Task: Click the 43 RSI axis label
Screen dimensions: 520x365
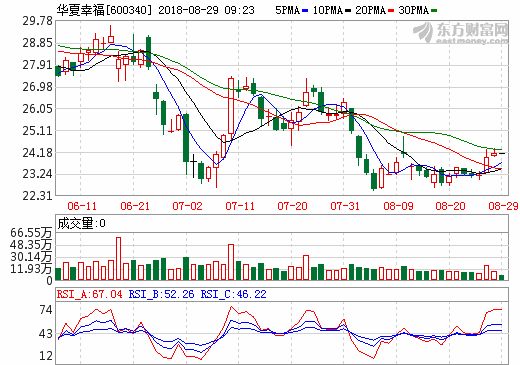Action: [46, 334]
